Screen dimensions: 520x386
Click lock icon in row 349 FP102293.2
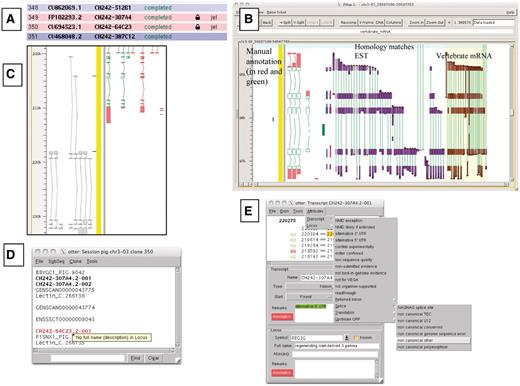tap(197, 17)
